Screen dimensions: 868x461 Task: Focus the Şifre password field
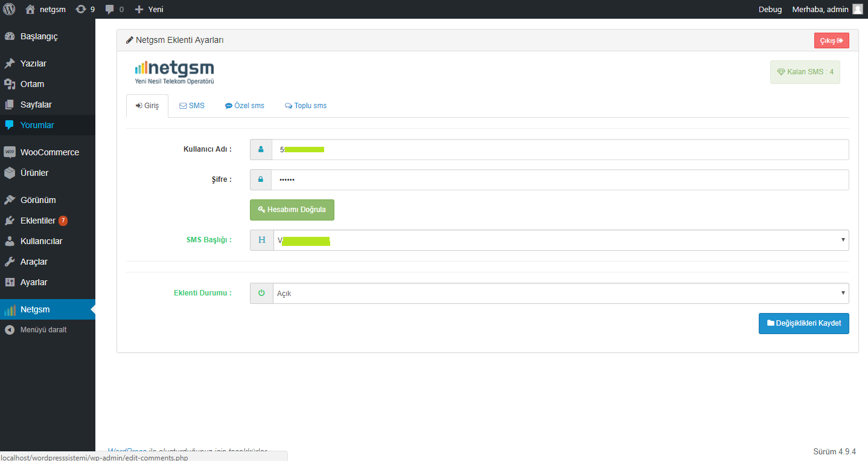click(x=560, y=179)
